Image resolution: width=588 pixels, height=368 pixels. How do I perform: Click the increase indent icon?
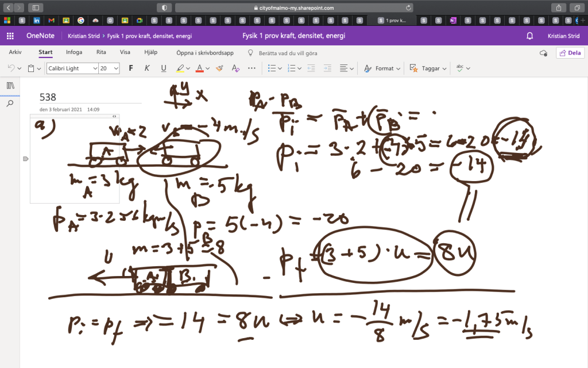327,68
